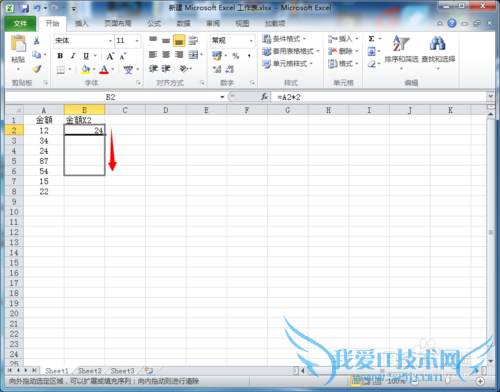Align cell content to middle
This screenshot has height=392, width=500.
[166, 40]
